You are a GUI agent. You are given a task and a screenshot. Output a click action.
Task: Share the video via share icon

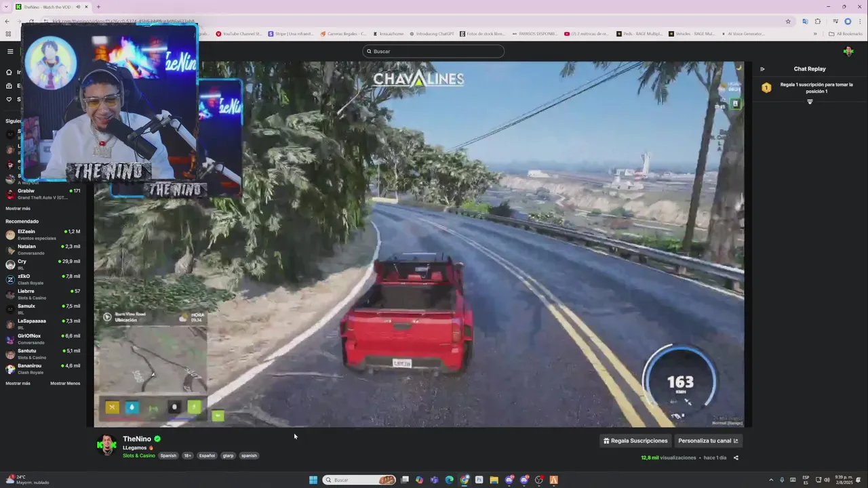(736, 457)
